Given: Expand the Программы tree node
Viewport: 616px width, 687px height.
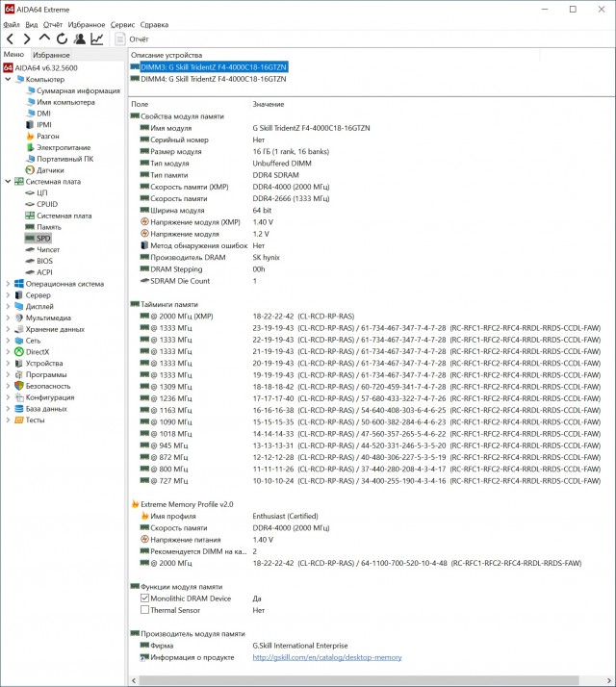Looking at the screenshot, I should point(8,374).
